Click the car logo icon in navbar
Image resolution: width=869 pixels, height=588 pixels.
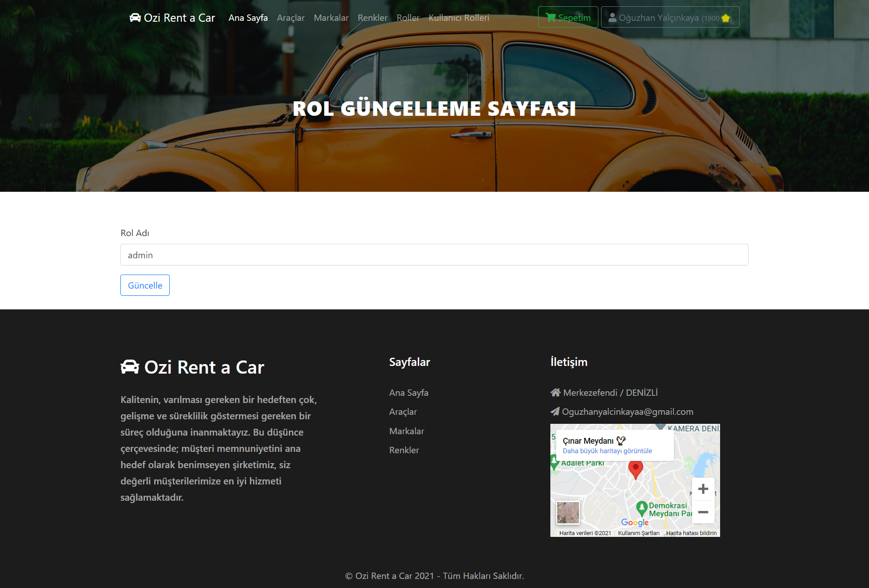pyautogui.click(x=135, y=18)
